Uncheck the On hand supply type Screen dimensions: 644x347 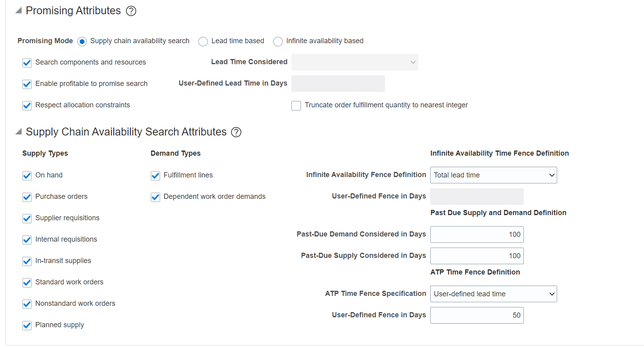(27, 176)
